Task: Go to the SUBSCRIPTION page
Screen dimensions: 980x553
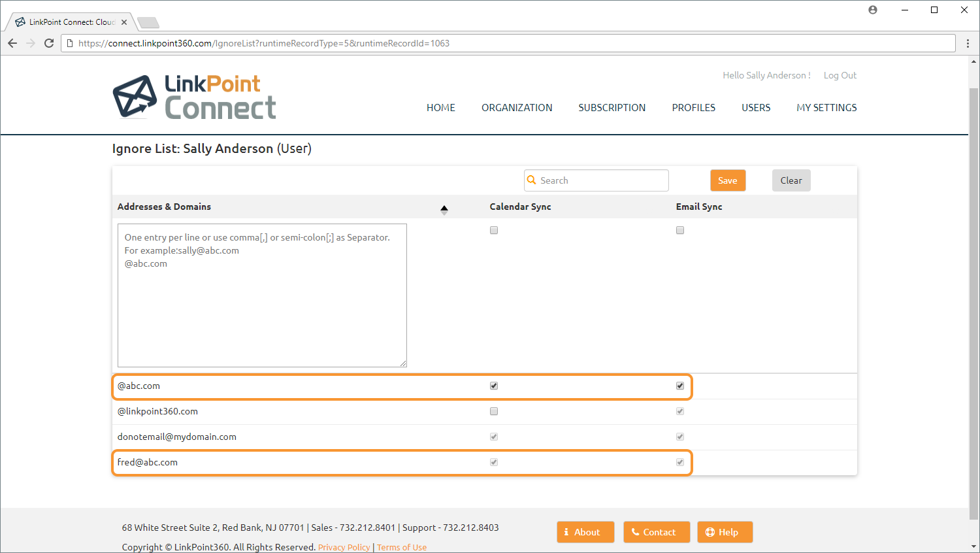Action: pyautogui.click(x=612, y=108)
